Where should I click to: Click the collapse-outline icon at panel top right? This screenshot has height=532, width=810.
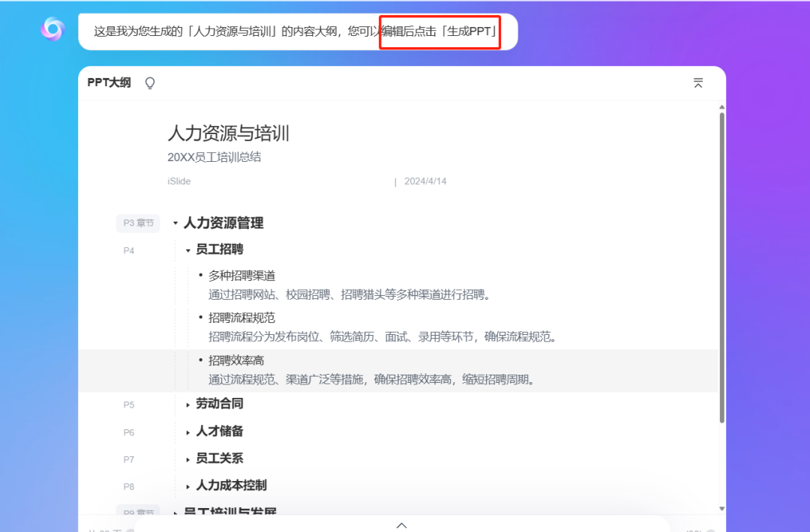coord(698,83)
